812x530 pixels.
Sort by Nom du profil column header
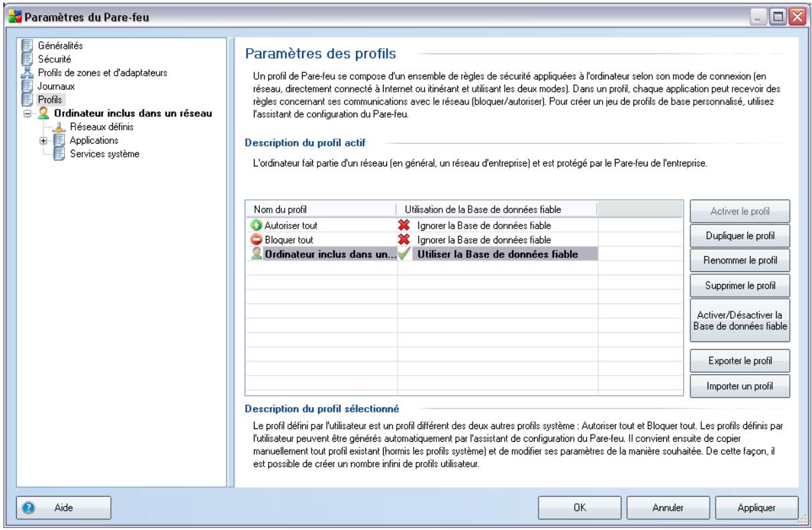tap(321, 209)
